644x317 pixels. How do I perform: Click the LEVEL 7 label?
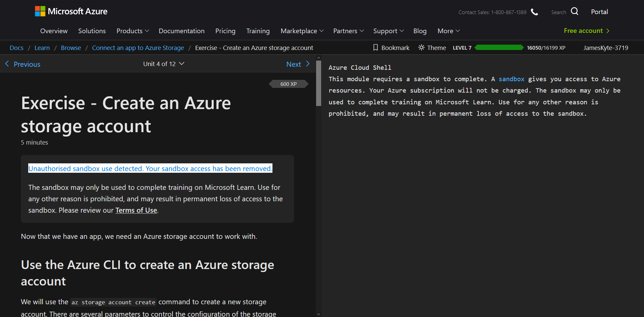point(462,48)
